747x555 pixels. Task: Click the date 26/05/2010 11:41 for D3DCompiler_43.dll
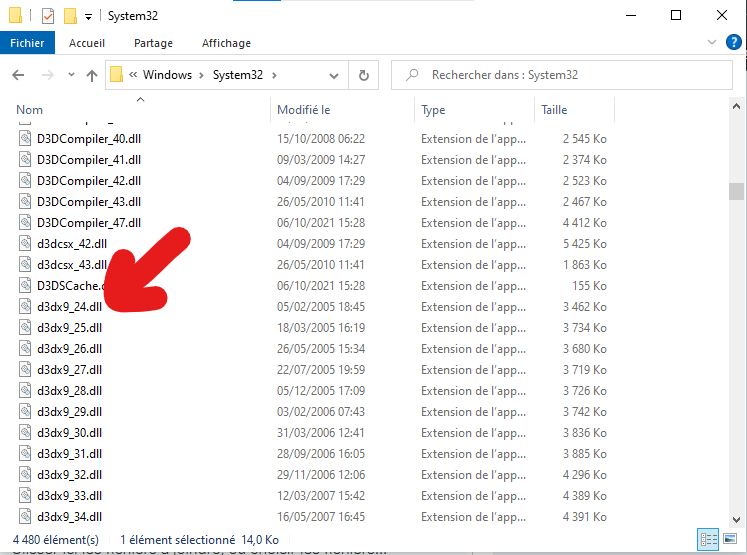click(x=321, y=202)
